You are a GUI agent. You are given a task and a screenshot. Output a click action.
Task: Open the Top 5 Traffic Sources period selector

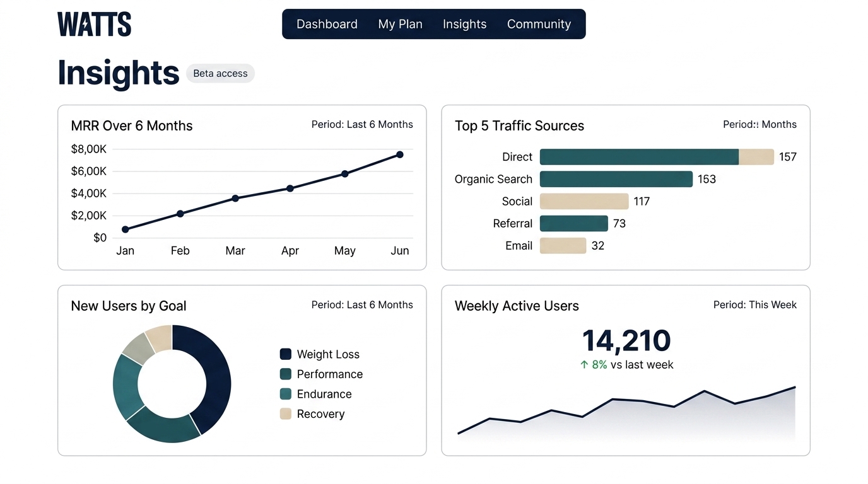pyautogui.click(x=759, y=125)
